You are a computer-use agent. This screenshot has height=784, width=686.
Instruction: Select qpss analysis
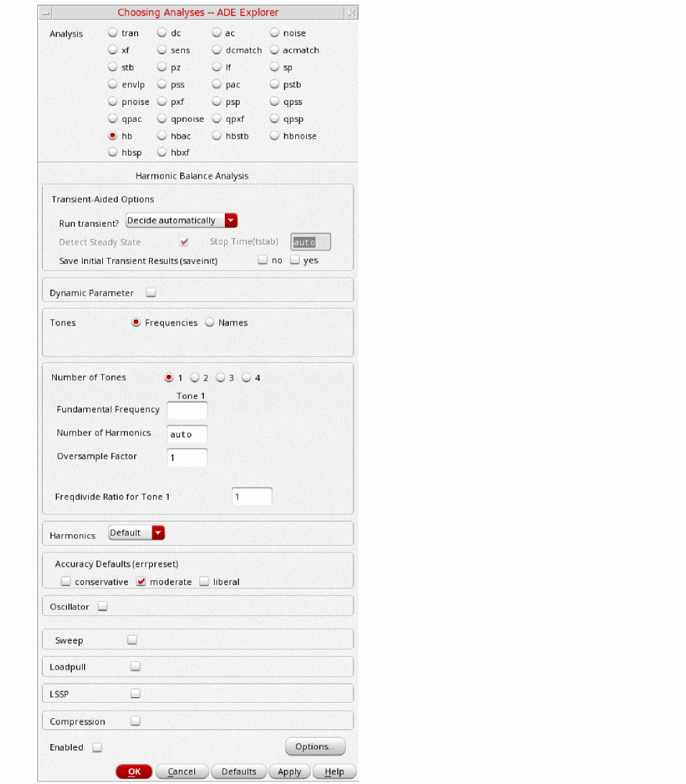(274, 102)
